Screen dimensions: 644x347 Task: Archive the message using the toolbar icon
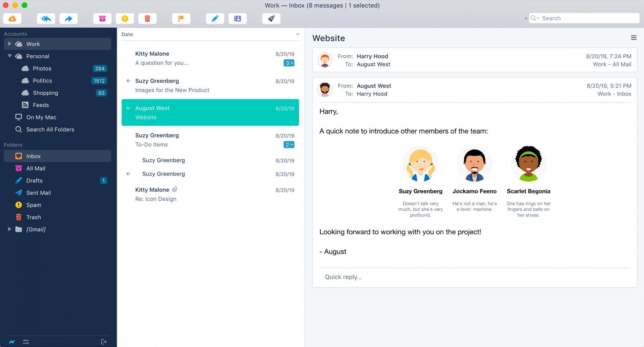click(102, 18)
